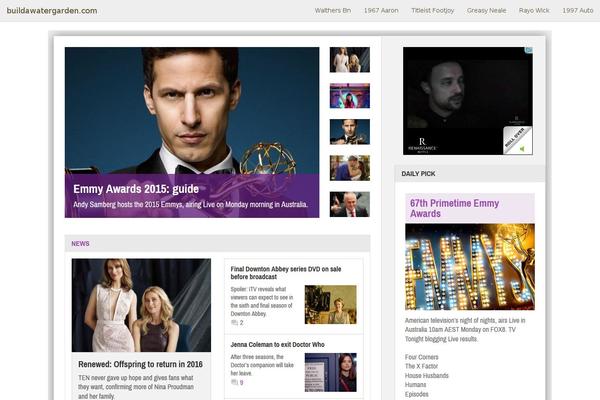Open House Husbands daily pick link
Image resolution: width=600 pixels, height=400 pixels.
pos(427,376)
